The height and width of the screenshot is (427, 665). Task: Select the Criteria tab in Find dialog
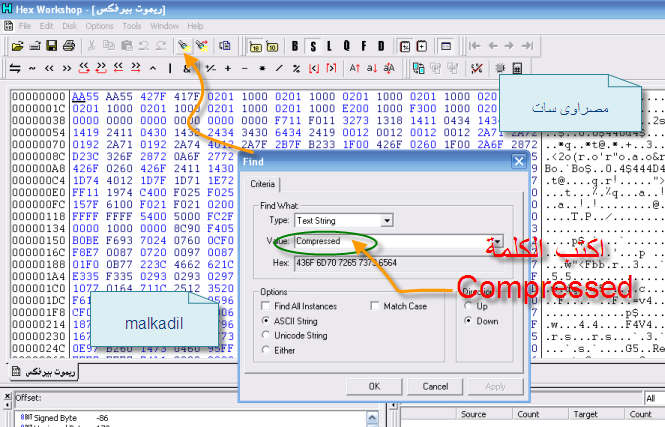pos(263,184)
